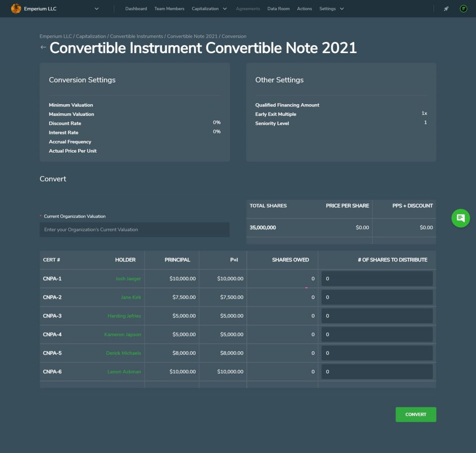
Task: Click the PRICE PER SHARE column header
Action: click(347, 206)
